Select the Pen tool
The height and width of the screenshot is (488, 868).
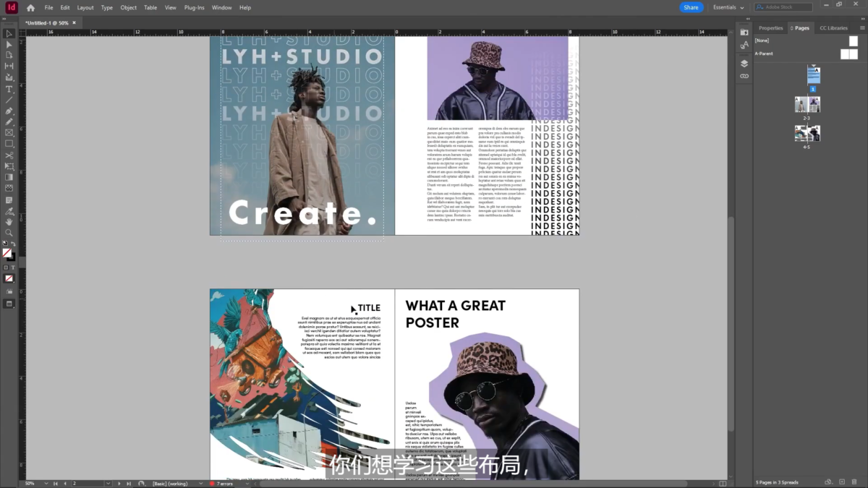point(9,111)
